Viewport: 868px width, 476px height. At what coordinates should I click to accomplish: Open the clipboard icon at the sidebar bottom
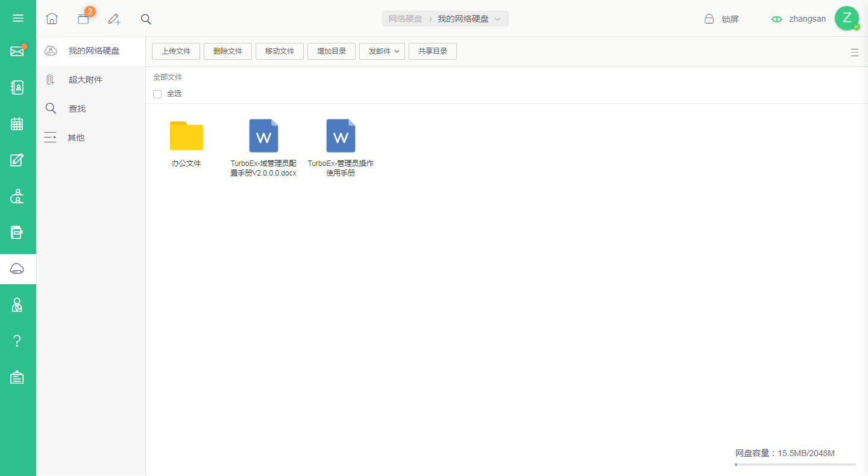17,378
